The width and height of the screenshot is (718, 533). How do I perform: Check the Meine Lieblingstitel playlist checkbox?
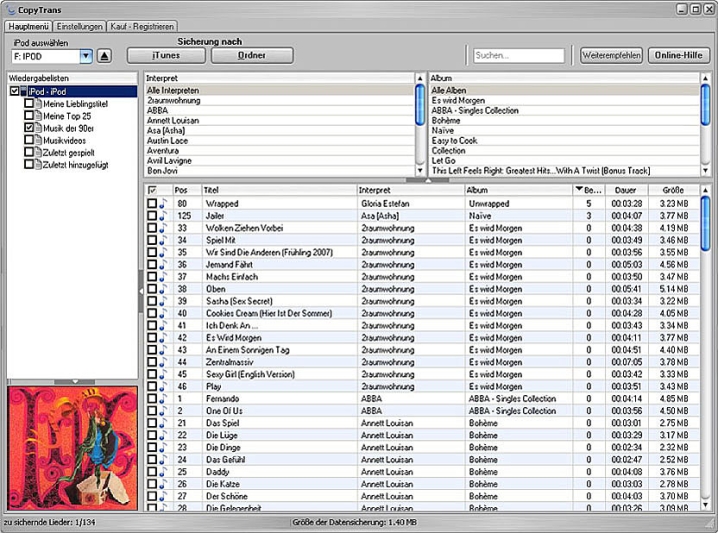28,104
